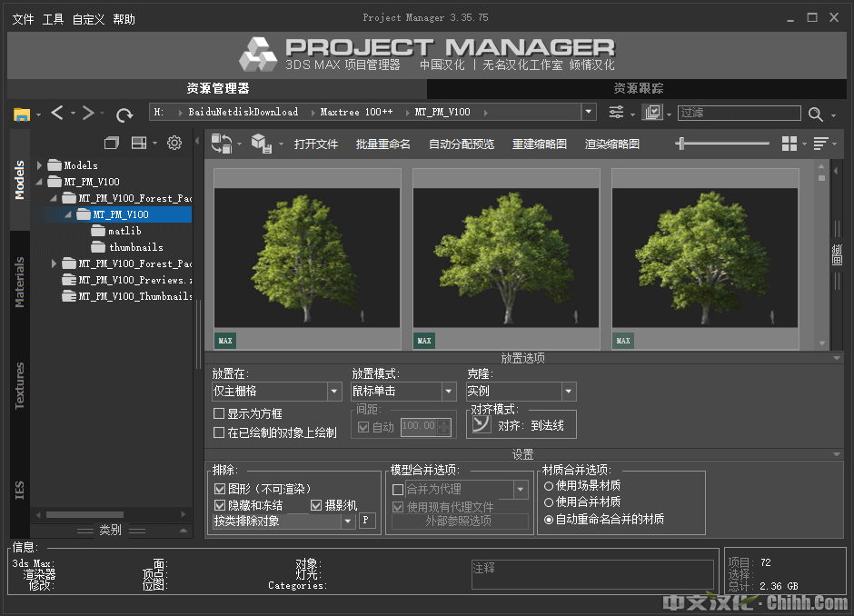The height and width of the screenshot is (616, 854).
Task: Open the tree panel settings gear
Action: [174, 144]
